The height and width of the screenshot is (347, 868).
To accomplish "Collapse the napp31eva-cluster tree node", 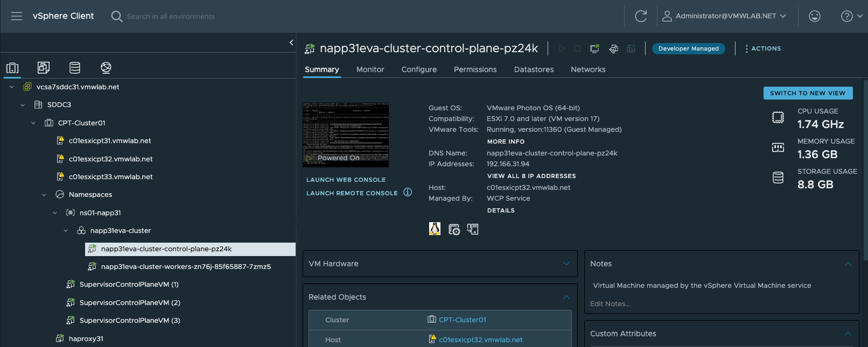I will [66, 231].
